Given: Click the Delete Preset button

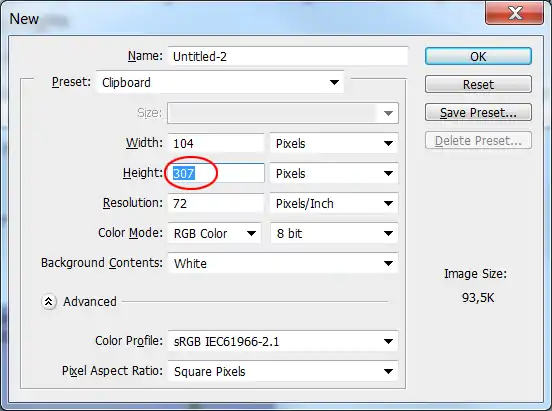Looking at the screenshot, I should coord(478,141).
